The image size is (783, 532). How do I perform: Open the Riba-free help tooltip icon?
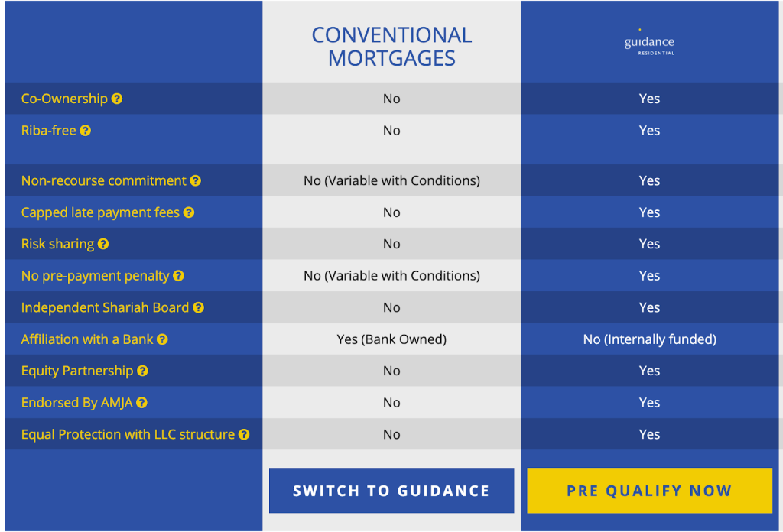(x=86, y=131)
